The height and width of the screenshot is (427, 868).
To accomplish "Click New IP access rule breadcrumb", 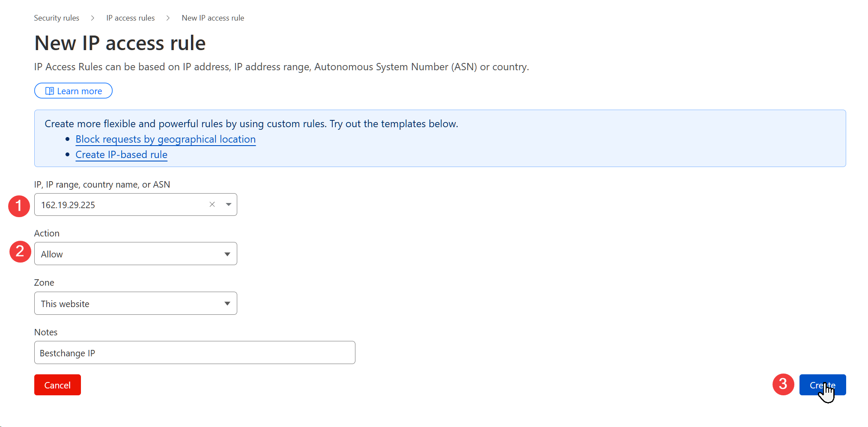I will pos(213,18).
